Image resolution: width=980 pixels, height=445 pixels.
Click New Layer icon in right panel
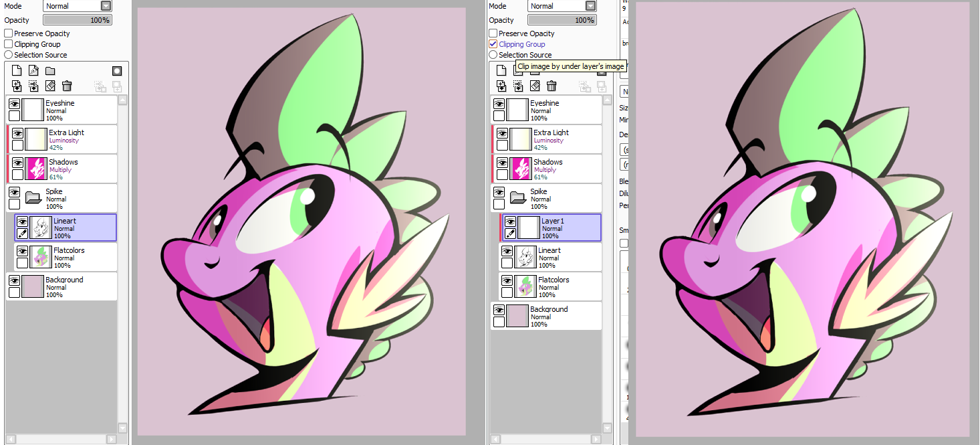coord(501,71)
